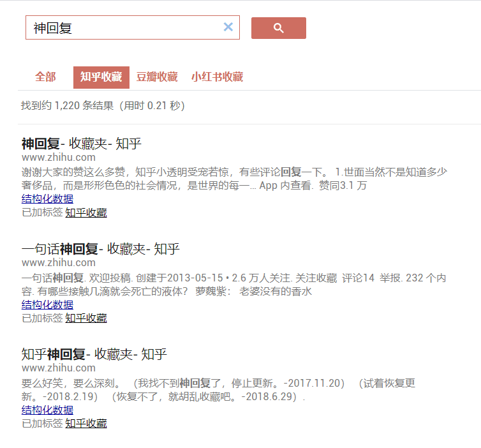The image size is (481, 448).
Task: Click www.zhihu.com URL of 知乎神回复 result
Action: [x=59, y=368]
